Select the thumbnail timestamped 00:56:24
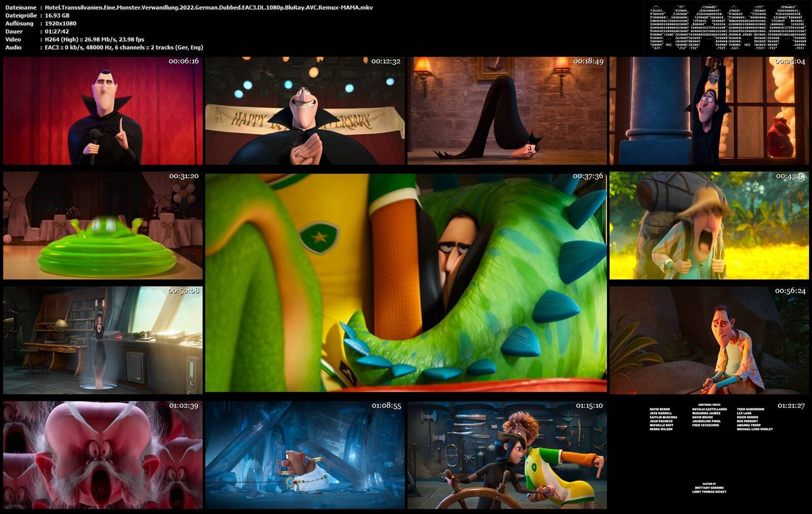The height and width of the screenshot is (514, 812). point(709,340)
